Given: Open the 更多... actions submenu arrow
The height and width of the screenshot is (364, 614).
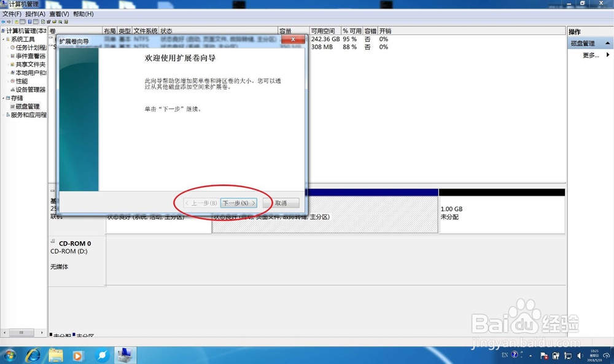Looking at the screenshot, I should click(608, 55).
